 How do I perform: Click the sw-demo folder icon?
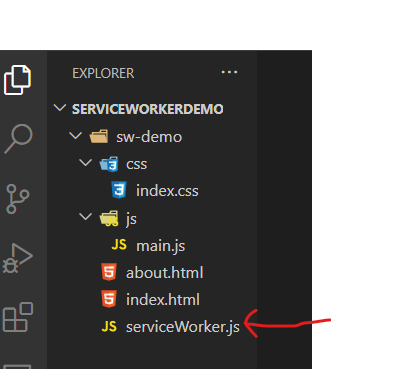(99, 136)
